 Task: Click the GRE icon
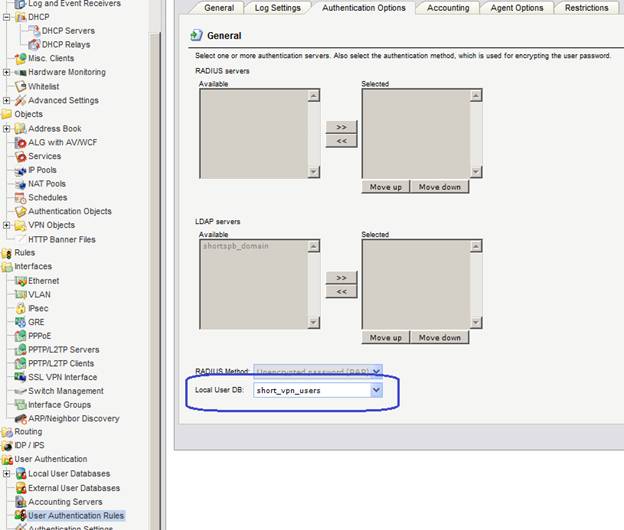tap(20, 322)
